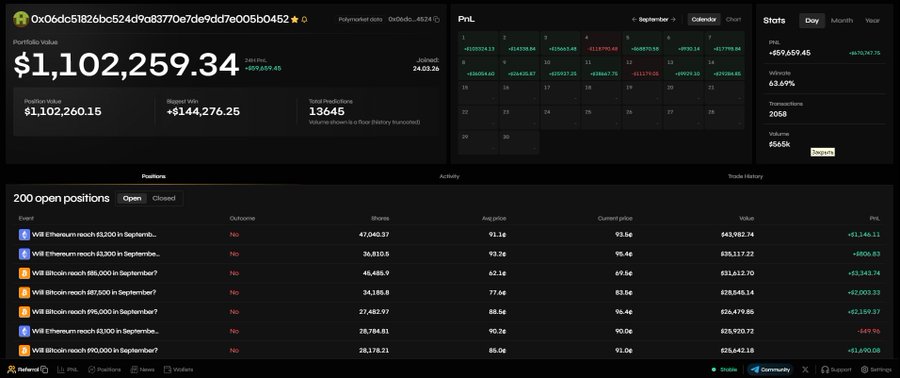Open the Telegram Community button

770,369
